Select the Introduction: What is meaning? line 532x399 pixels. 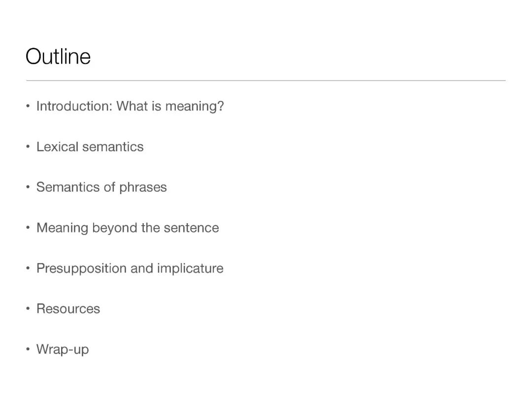(x=130, y=106)
